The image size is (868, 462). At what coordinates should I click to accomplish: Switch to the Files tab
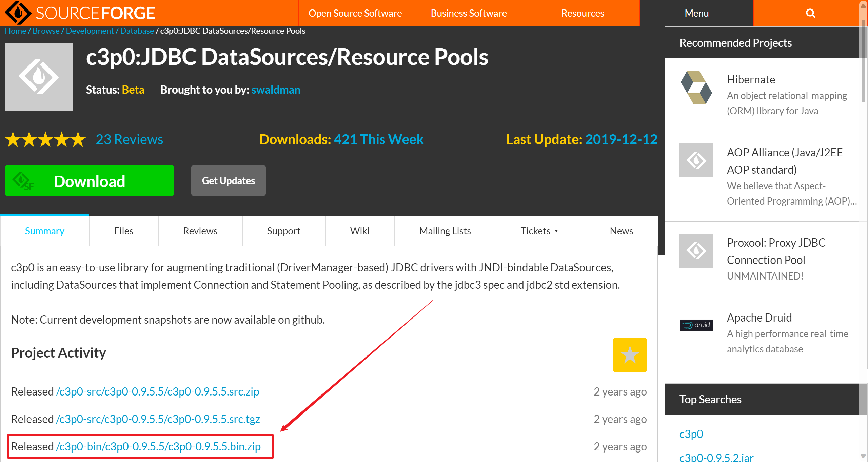click(x=123, y=231)
